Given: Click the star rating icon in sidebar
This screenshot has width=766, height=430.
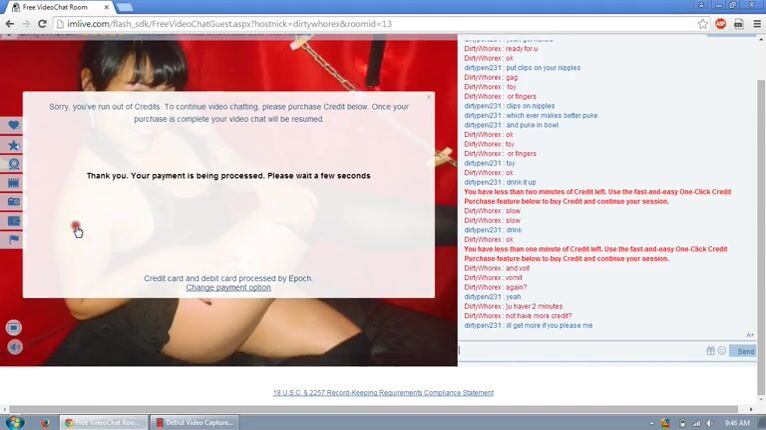Looking at the screenshot, I should [x=14, y=145].
